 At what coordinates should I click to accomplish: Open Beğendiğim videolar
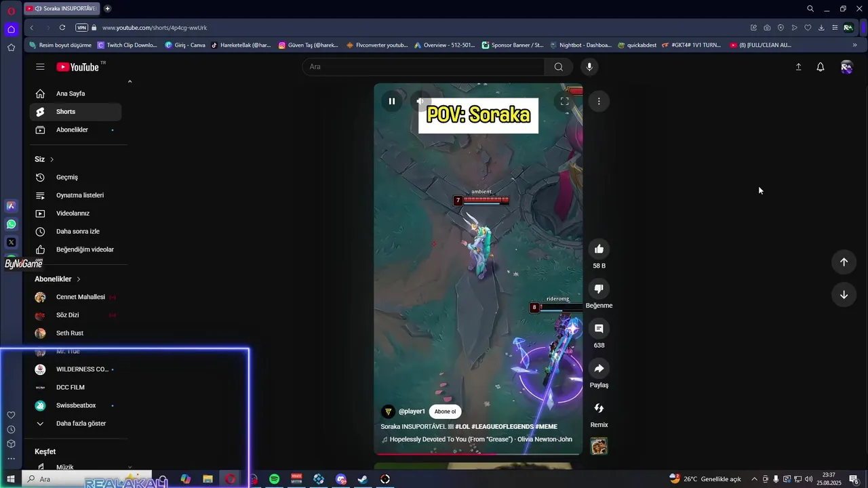click(75, 249)
